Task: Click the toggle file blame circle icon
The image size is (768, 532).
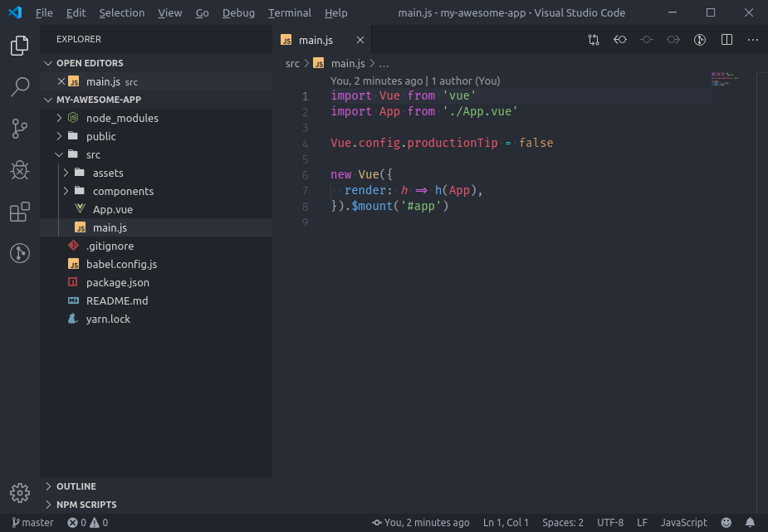Action: pos(647,40)
